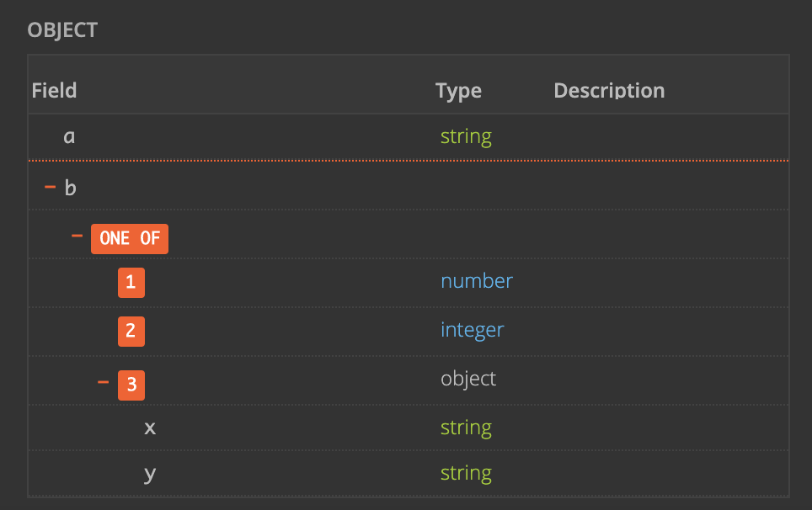The height and width of the screenshot is (510, 812).
Task: Select the row for field a
Action: click(67, 136)
